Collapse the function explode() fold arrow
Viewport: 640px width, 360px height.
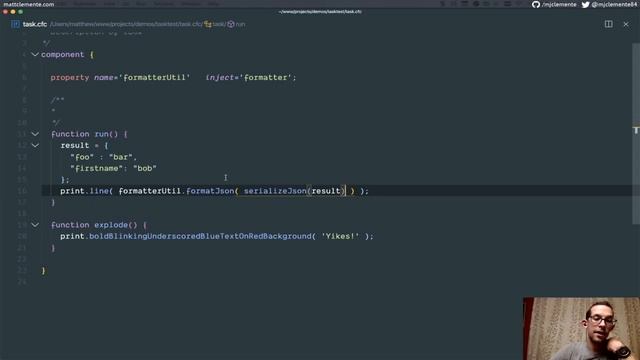[35, 225]
